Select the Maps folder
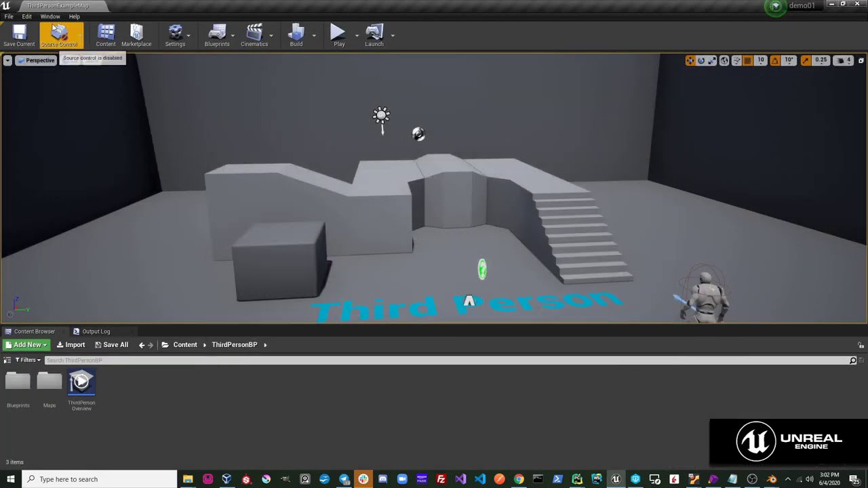The height and width of the screenshot is (488, 868). 50,388
